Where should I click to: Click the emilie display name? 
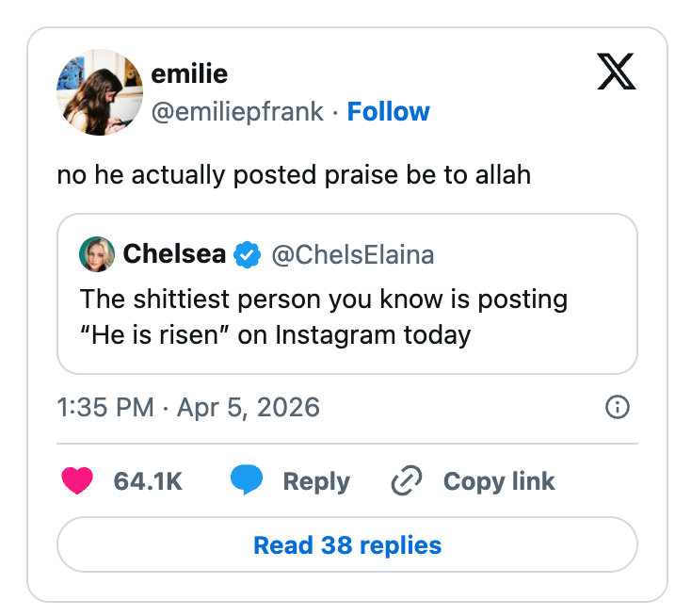click(x=189, y=73)
